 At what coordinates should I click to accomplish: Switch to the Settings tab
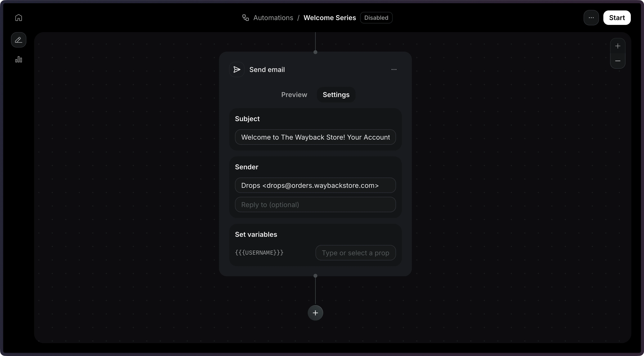[336, 95]
